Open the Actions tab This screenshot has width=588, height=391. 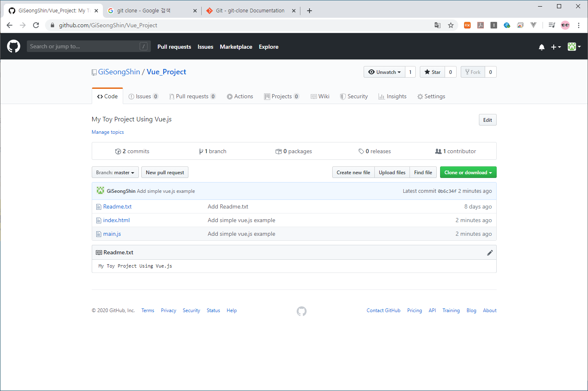tap(240, 96)
